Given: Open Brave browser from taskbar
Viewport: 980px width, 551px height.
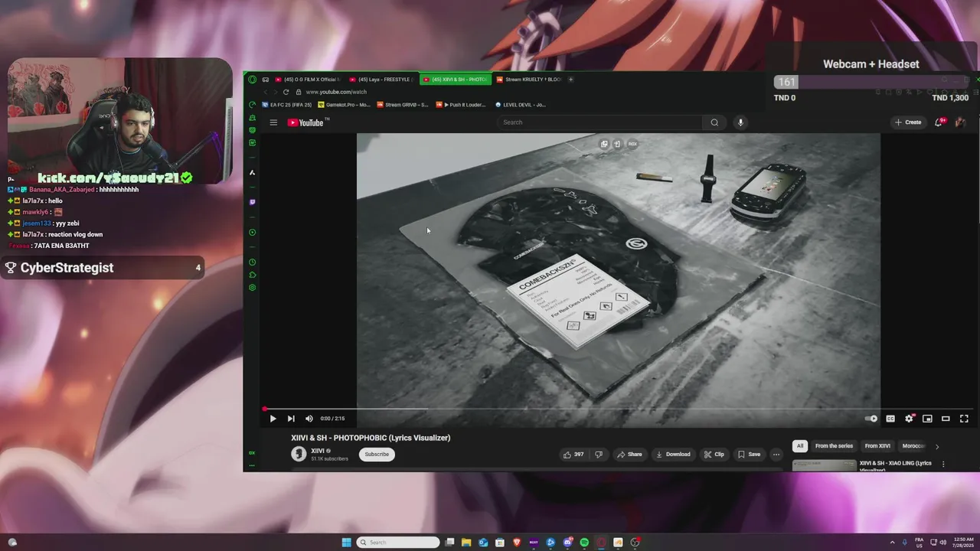Looking at the screenshot, I should [x=517, y=543].
